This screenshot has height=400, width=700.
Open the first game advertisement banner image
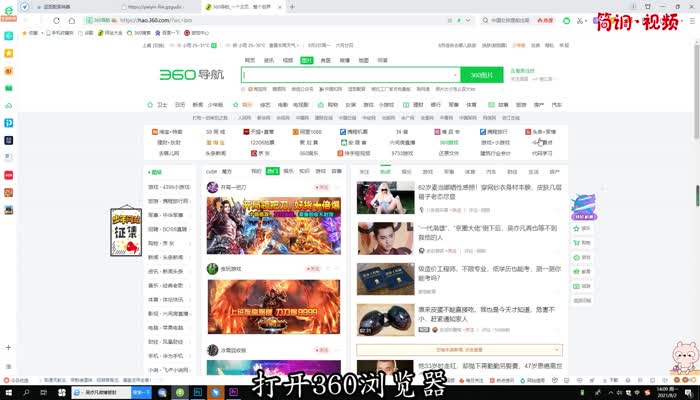274,225
